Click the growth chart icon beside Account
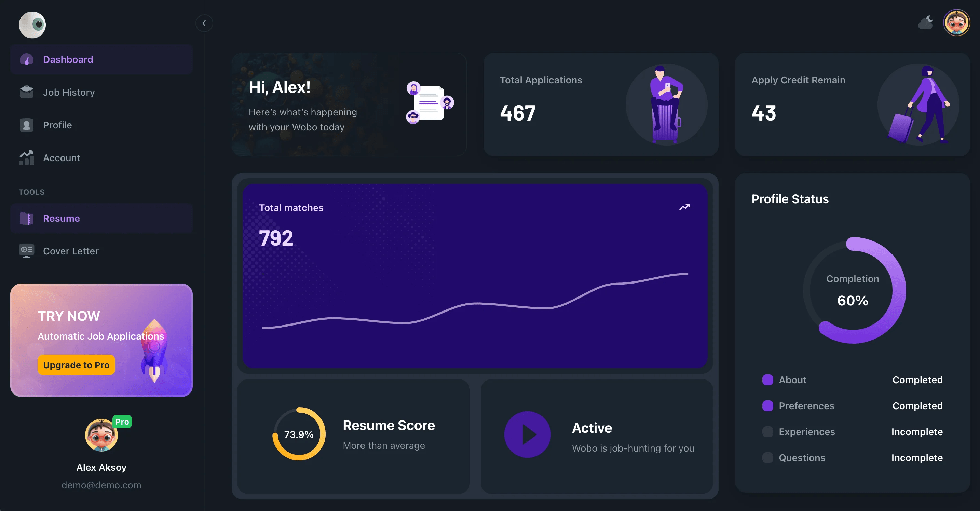The image size is (980, 511). click(27, 158)
